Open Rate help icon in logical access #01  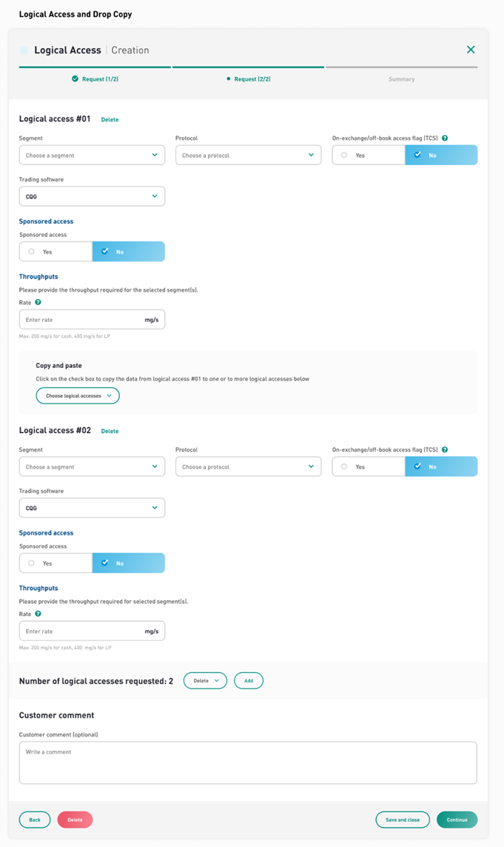(38, 303)
